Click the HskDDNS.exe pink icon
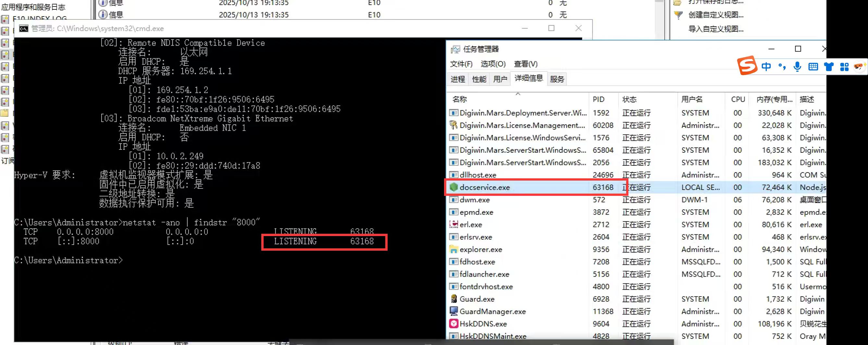 (x=453, y=324)
